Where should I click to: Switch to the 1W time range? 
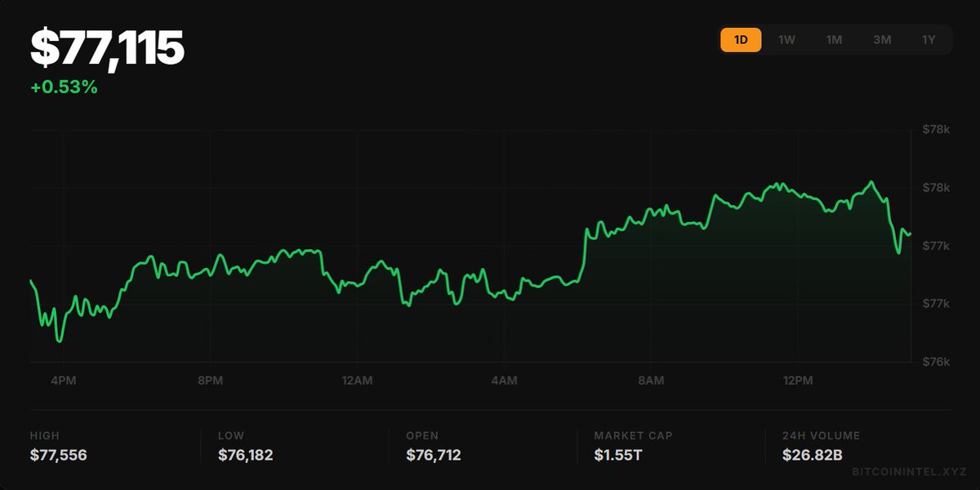tap(786, 40)
